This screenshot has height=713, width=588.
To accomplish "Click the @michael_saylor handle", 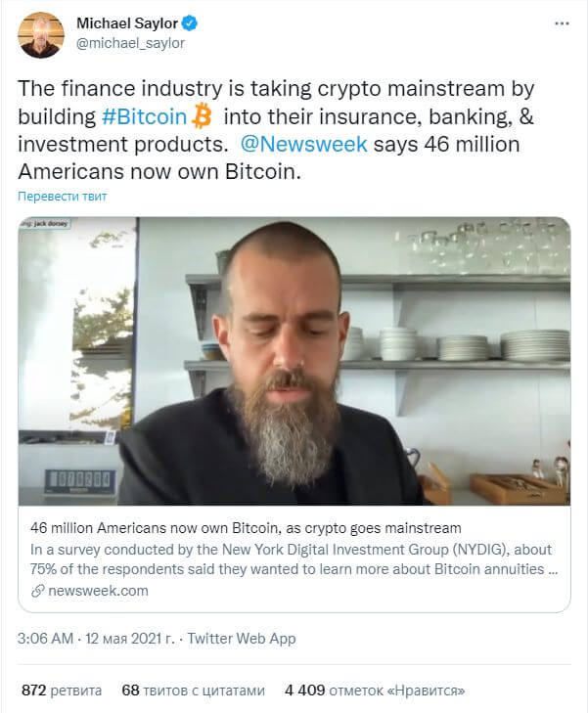I will [x=130, y=43].
